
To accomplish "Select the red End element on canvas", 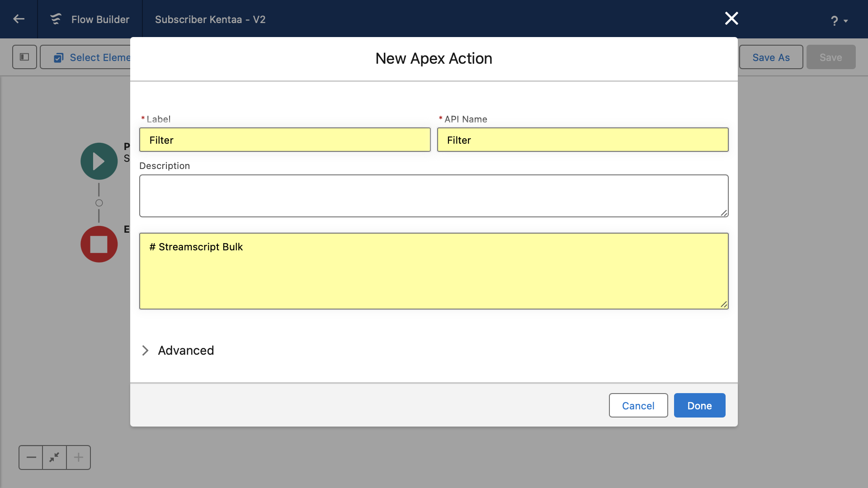I will click(x=99, y=244).
